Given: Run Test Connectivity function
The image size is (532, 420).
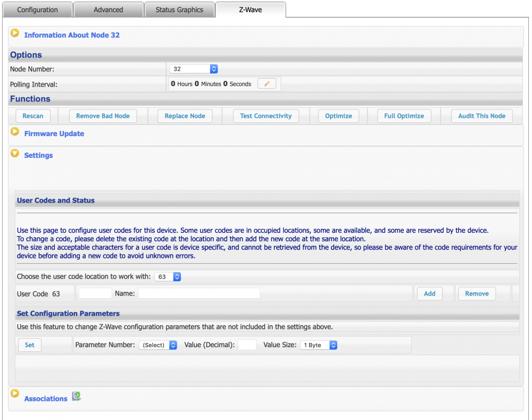Looking at the screenshot, I should [x=265, y=116].
